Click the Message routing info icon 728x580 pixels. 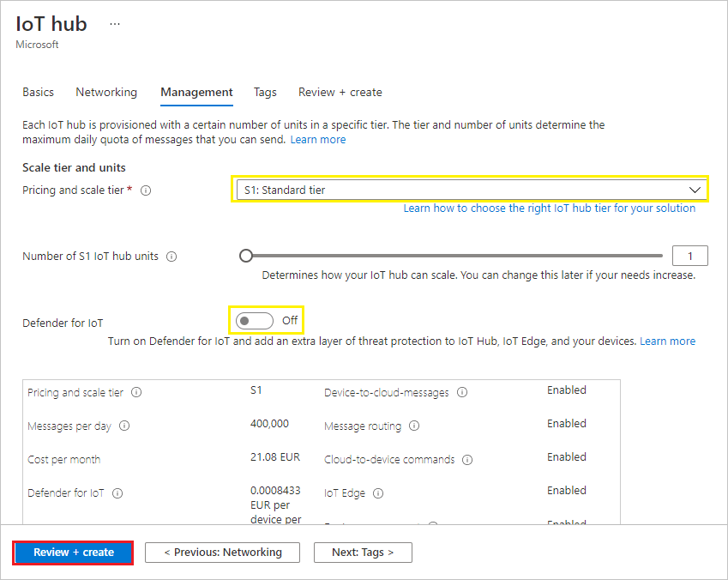(415, 425)
